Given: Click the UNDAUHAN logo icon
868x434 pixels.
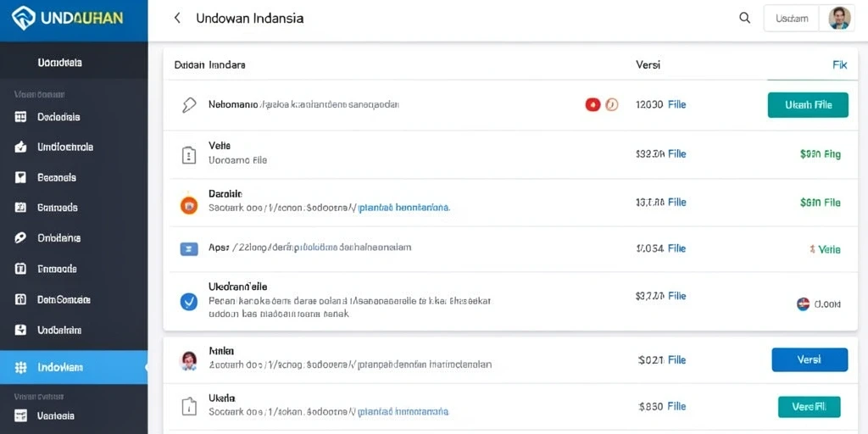Looking at the screenshot, I should coord(23,19).
